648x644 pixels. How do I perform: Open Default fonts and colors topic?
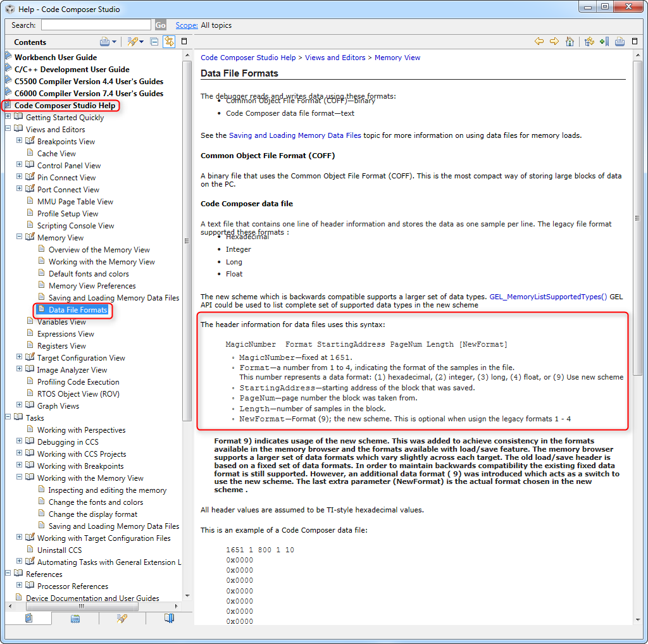click(89, 274)
